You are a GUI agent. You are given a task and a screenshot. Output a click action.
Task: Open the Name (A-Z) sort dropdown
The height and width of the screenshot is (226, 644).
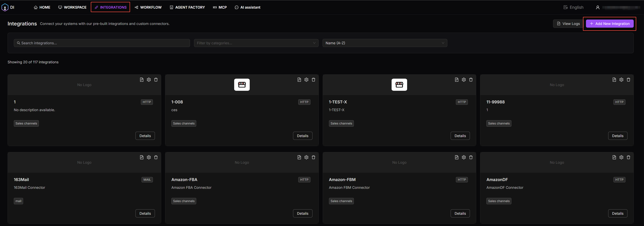coord(385,43)
